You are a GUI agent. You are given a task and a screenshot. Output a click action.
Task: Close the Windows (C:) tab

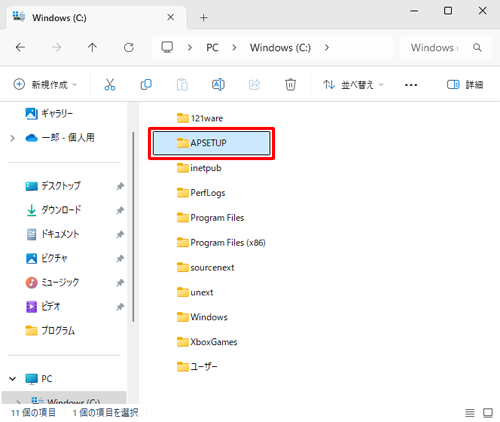(x=171, y=17)
